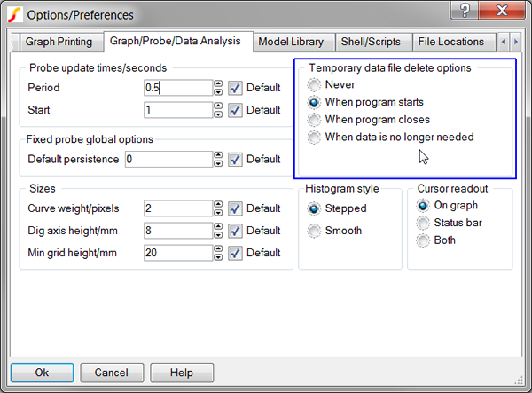Switch to the Model Library tab

coord(291,42)
